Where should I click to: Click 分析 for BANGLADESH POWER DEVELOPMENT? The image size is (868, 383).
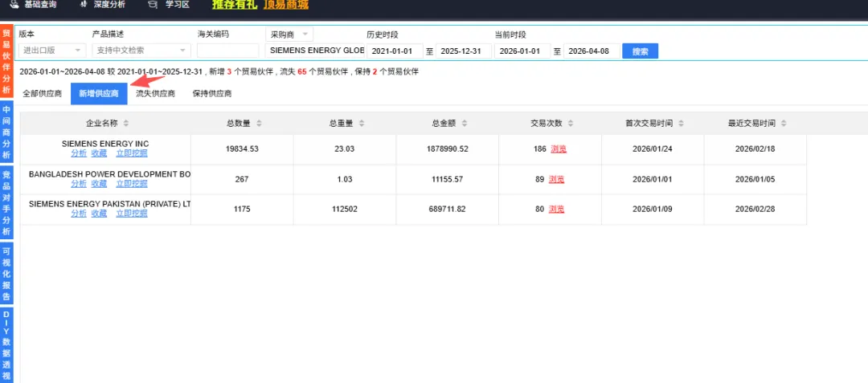79,184
